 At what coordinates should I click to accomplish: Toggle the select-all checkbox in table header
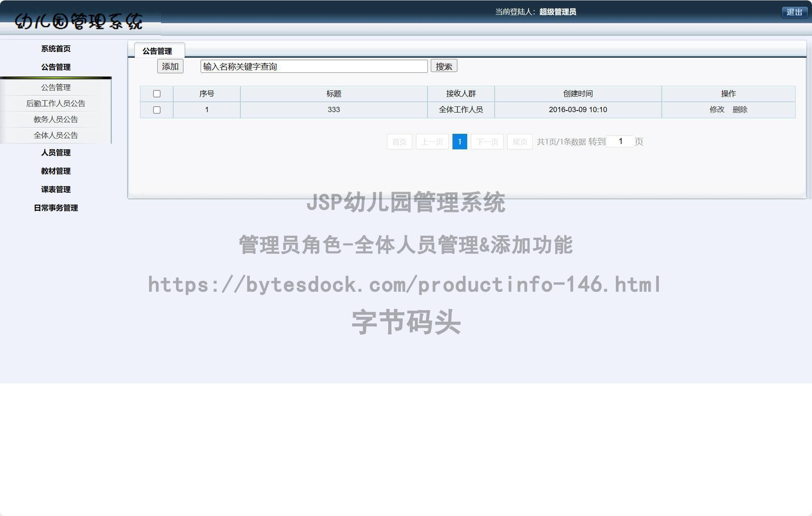(x=157, y=93)
